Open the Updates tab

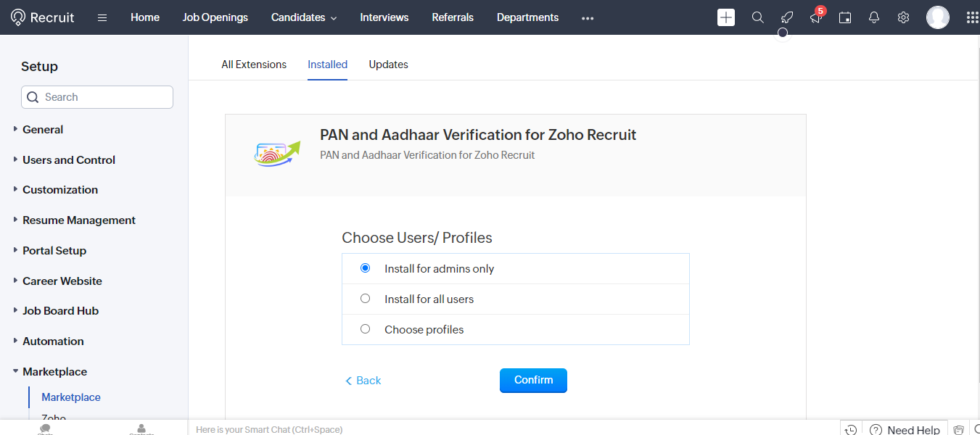(388, 65)
